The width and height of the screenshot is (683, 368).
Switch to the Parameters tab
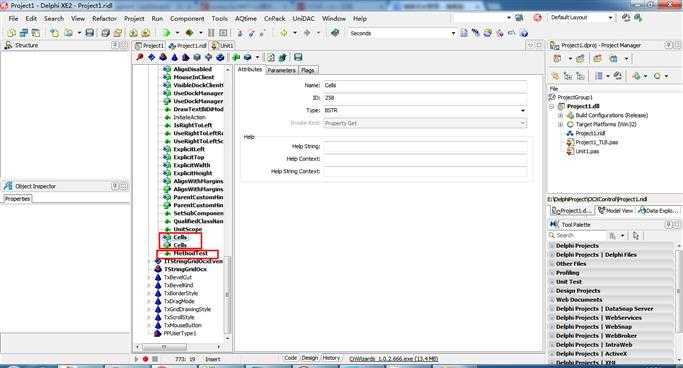[x=281, y=70]
